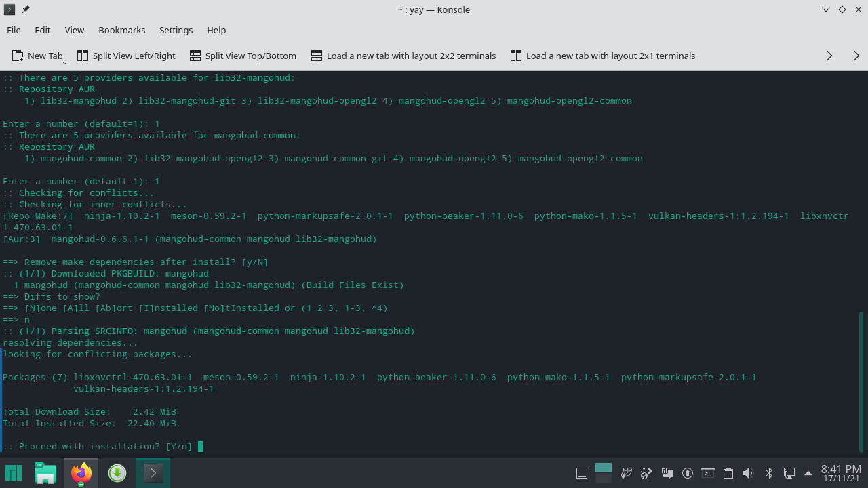The width and height of the screenshot is (868, 488).
Task: Switch to the second virtual desktop in pager
Action: point(603,478)
